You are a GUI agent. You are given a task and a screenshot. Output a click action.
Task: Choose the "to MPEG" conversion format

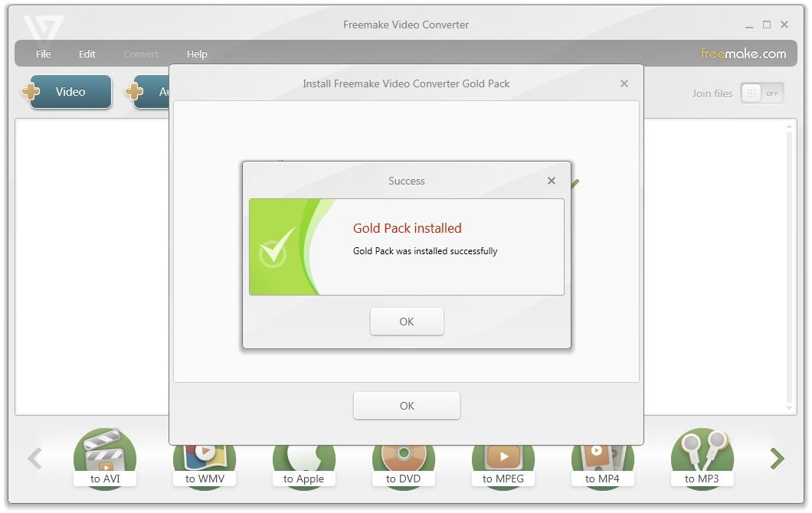coord(503,459)
